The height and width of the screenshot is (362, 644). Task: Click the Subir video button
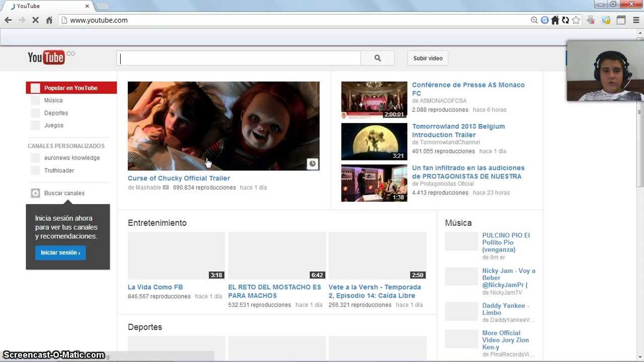tap(428, 58)
